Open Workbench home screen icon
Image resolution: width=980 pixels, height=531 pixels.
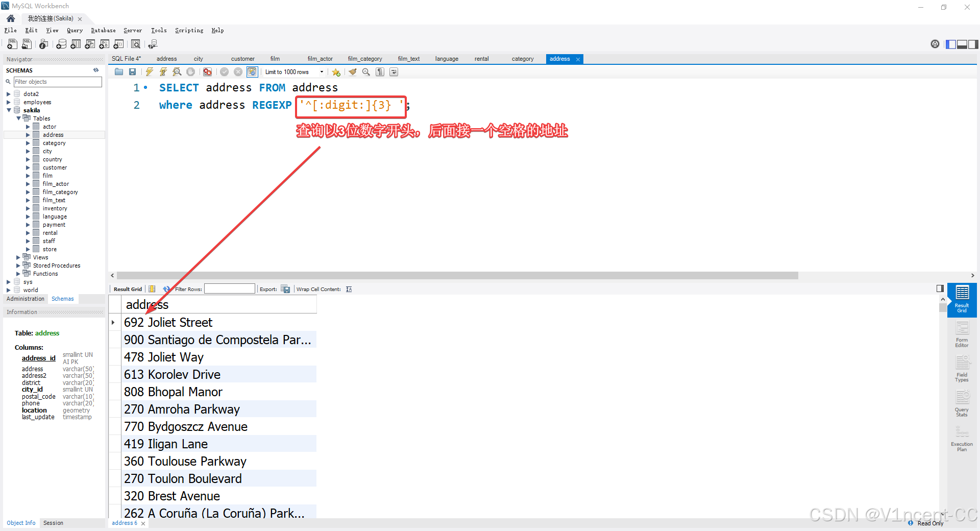point(11,18)
